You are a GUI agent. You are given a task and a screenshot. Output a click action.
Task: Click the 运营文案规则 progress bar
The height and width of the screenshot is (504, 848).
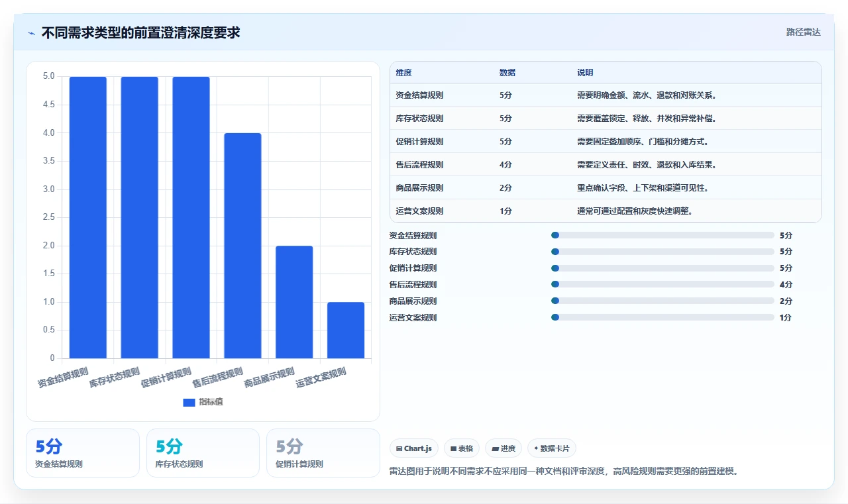[662, 317]
